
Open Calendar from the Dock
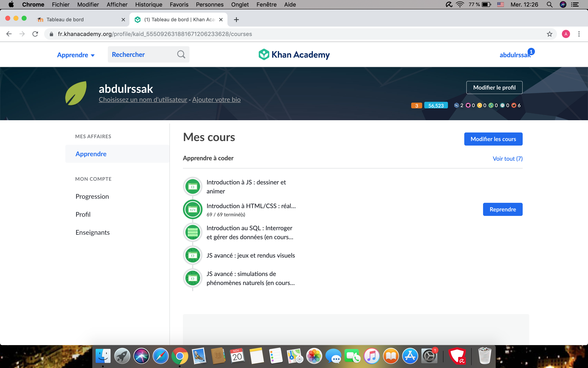pyautogui.click(x=237, y=356)
